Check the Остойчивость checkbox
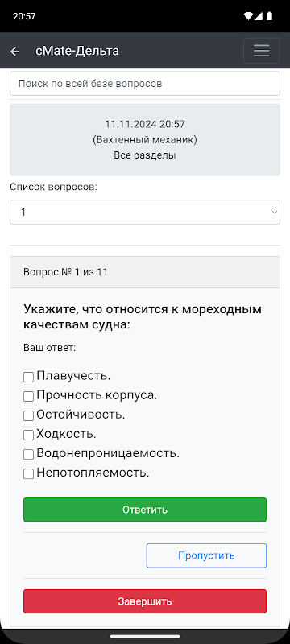This screenshot has width=290, height=644. pyautogui.click(x=28, y=415)
